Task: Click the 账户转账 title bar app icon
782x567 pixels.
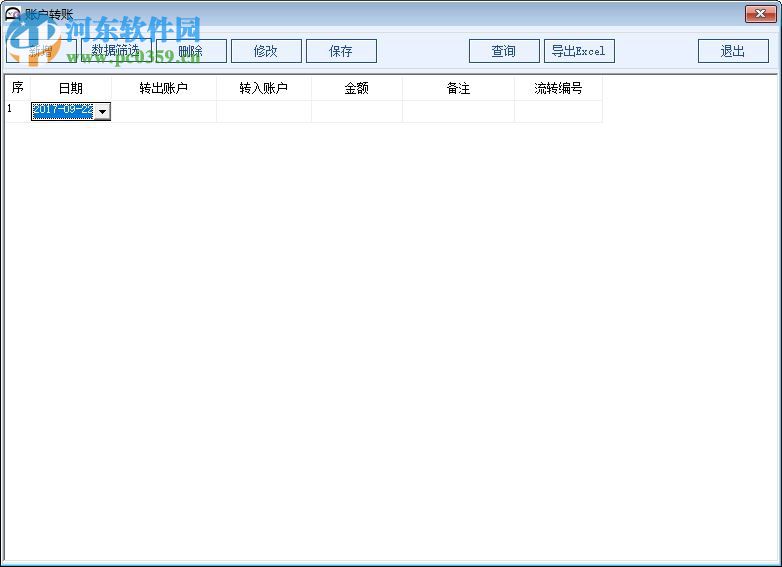Action: tap(12, 13)
